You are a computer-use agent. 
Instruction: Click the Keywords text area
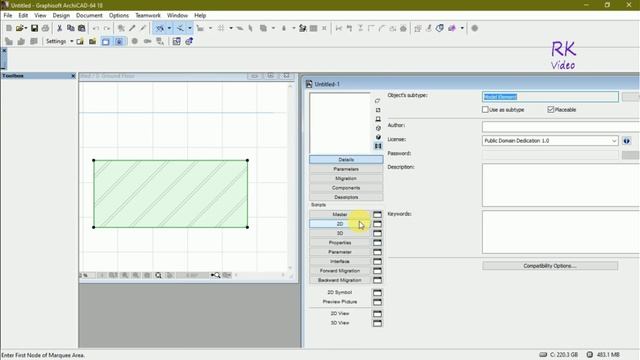tap(561, 232)
